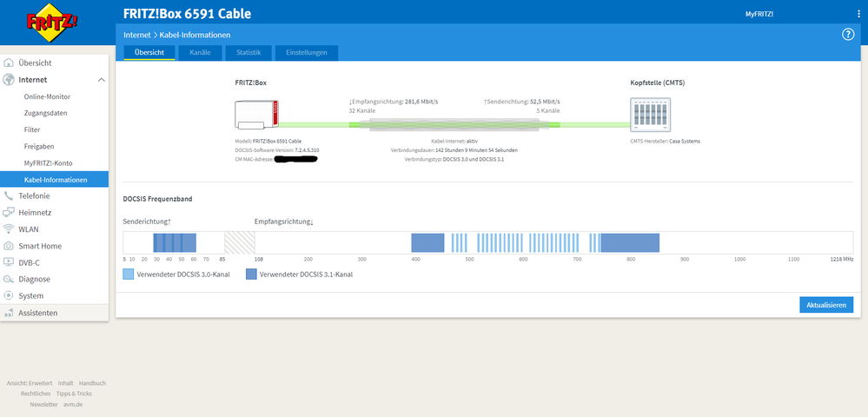Viewport: 868px width, 417px height.
Task: Click the FRITZ! logo
Action: click(x=53, y=23)
